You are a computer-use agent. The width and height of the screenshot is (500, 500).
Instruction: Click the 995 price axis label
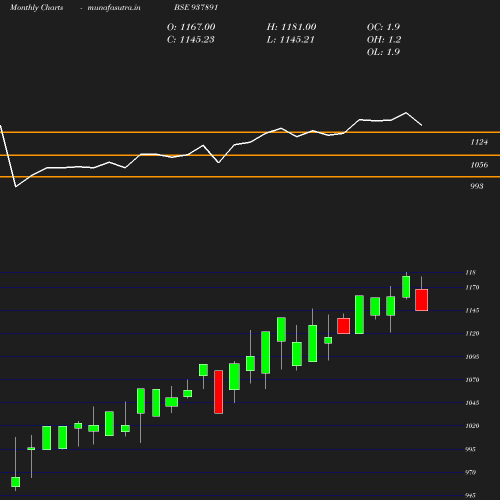coord(470,449)
